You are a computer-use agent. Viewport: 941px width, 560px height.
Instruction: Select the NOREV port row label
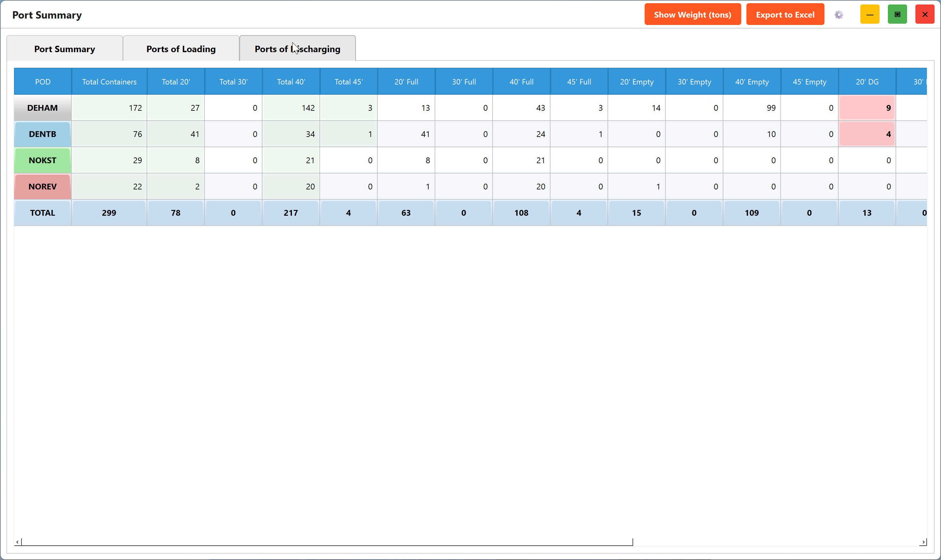pyautogui.click(x=43, y=187)
